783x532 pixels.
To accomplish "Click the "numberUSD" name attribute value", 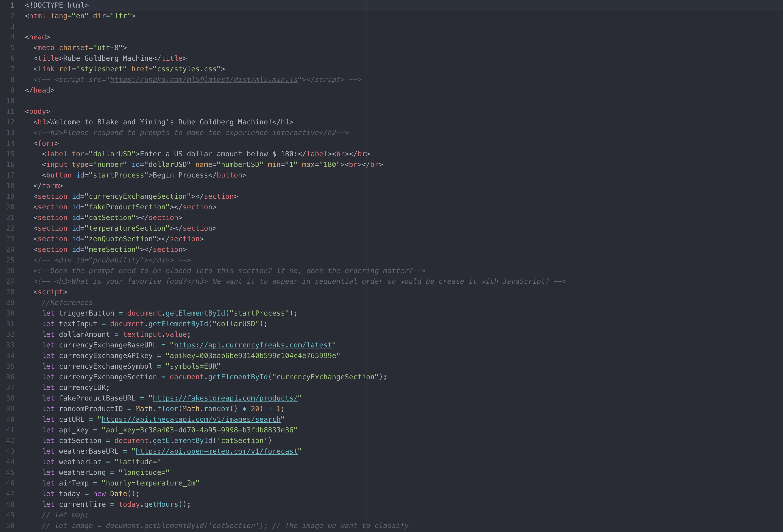I will coord(240,164).
